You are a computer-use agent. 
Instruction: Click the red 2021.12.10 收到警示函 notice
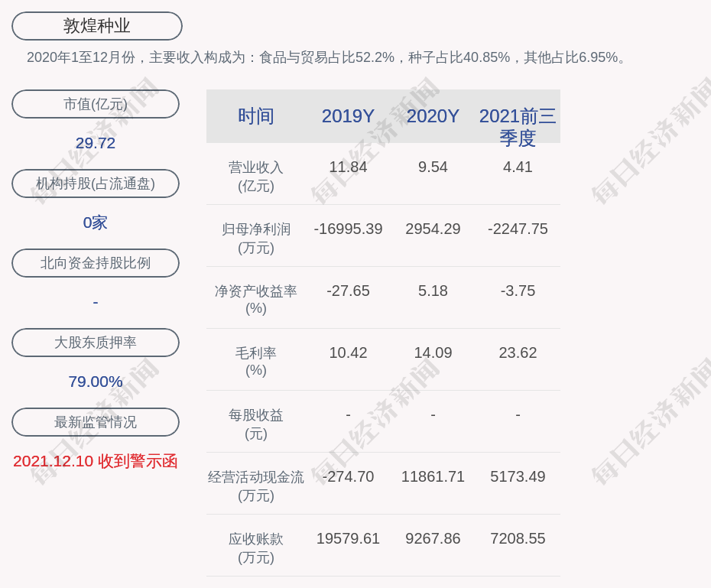(x=96, y=461)
